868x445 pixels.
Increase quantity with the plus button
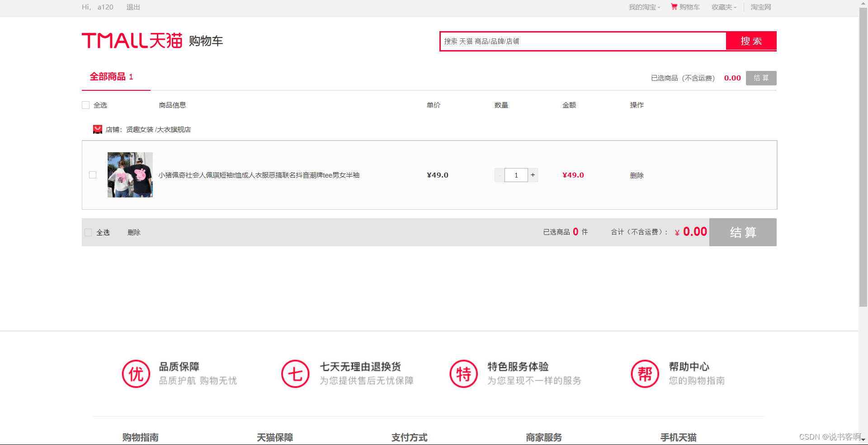pos(533,175)
